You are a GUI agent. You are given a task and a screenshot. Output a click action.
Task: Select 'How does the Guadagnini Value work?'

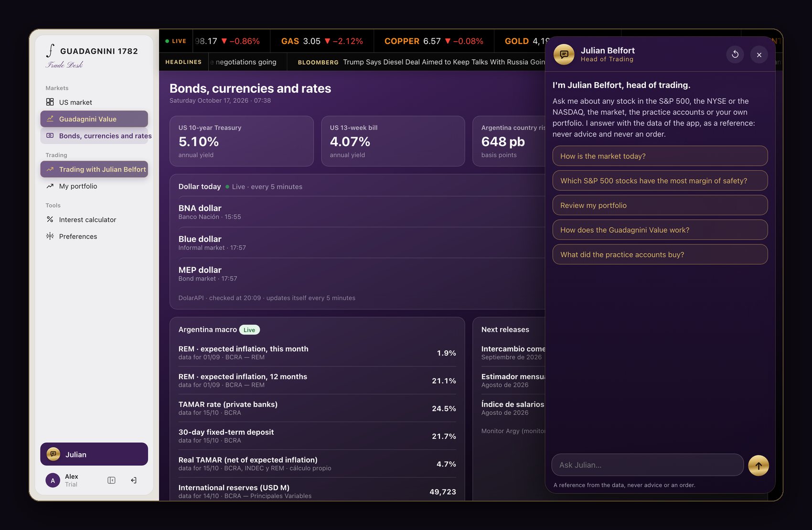[660, 230]
